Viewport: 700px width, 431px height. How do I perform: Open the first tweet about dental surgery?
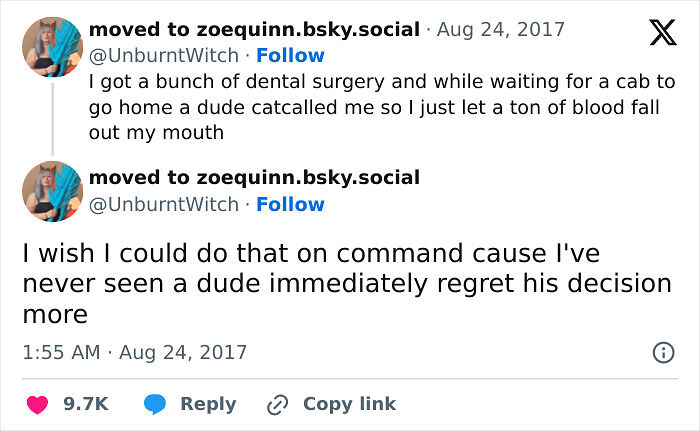381,106
